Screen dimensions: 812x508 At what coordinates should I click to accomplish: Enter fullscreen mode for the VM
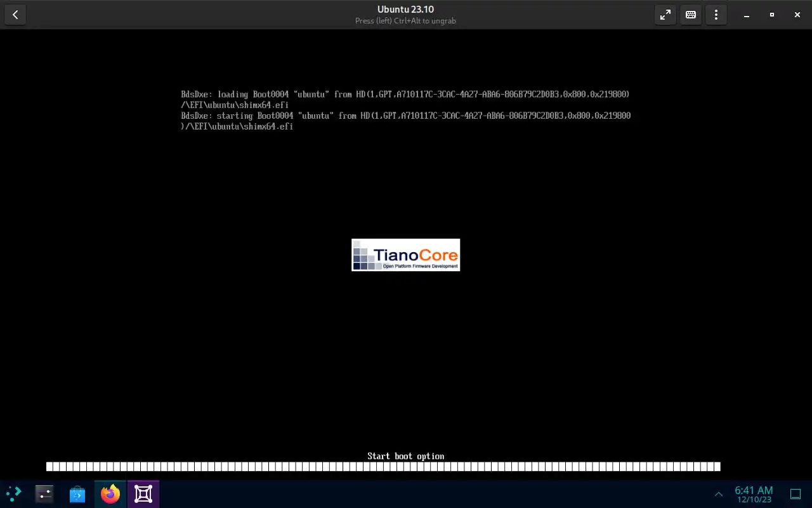coord(665,15)
